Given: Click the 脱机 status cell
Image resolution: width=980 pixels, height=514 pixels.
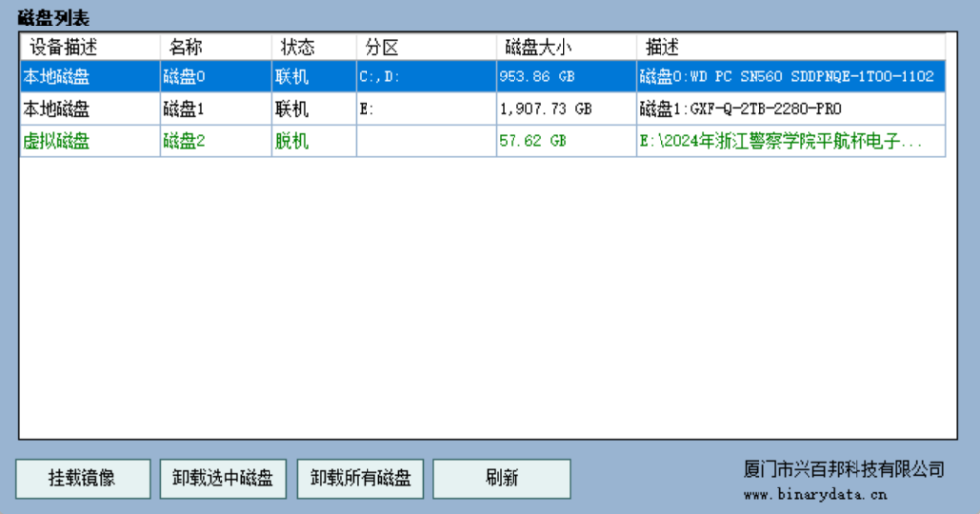Looking at the screenshot, I should coord(292,141).
